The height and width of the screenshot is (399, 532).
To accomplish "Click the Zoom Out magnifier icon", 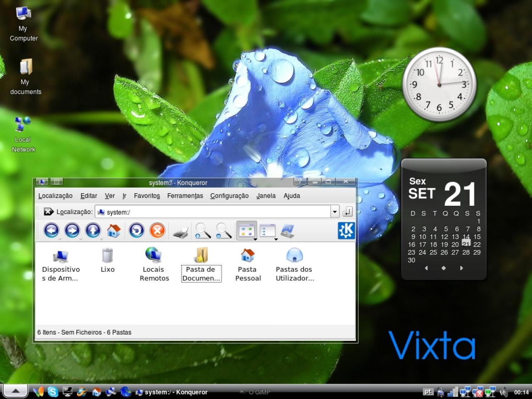I will point(224,231).
